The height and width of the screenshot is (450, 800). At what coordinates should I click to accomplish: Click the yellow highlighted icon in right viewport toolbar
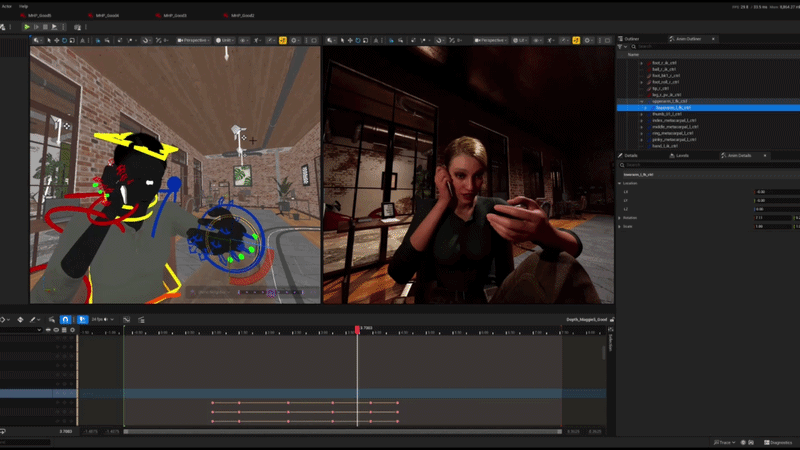point(576,40)
